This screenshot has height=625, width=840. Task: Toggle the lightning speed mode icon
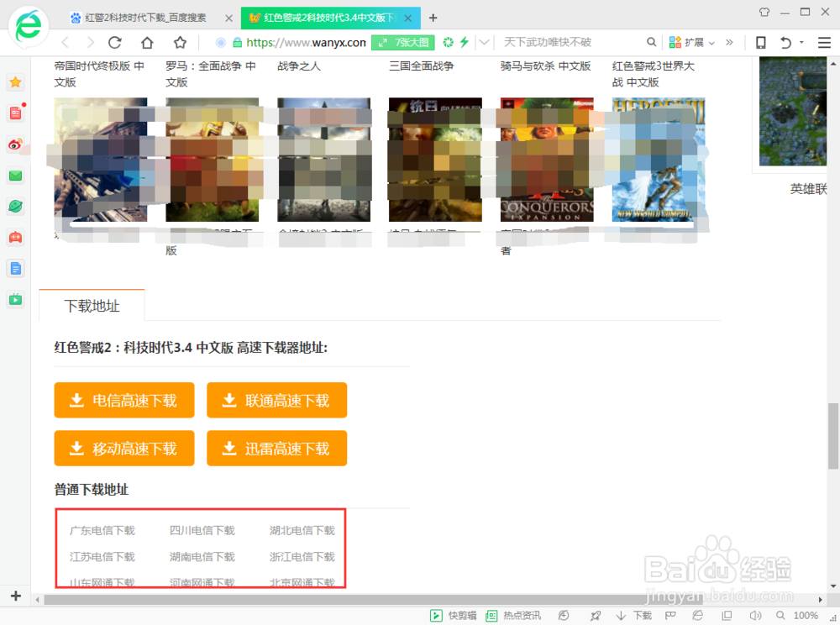pos(464,42)
